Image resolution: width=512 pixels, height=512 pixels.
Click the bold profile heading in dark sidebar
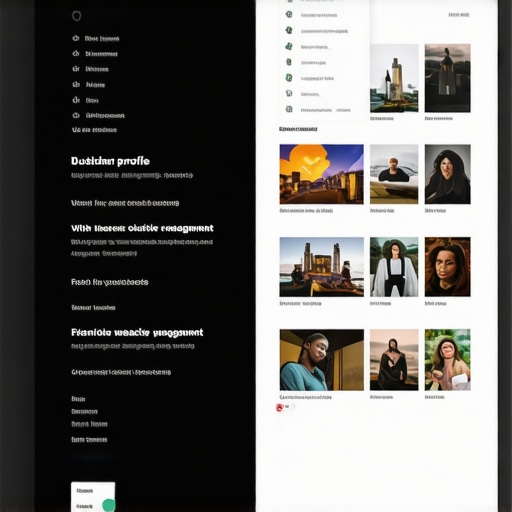(x=110, y=161)
